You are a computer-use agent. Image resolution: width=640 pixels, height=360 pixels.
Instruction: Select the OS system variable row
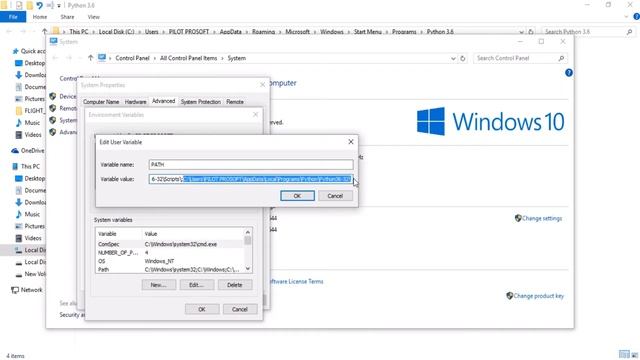coord(170,261)
